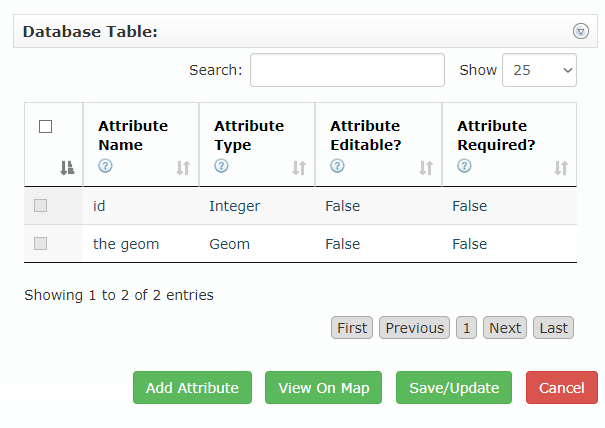Screen dimensions: 605x428
Task: Open help icon under Attribute Name
Action: coord(105,166)
